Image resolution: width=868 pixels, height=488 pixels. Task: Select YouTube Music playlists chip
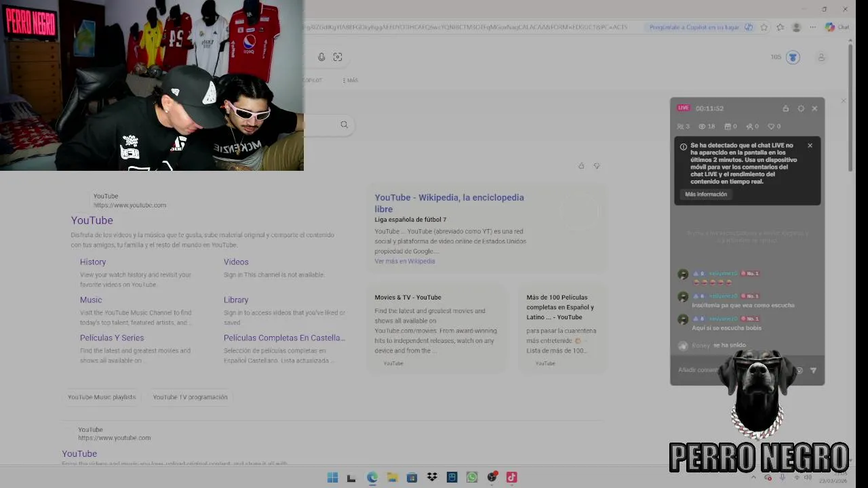tap(102, 397)
